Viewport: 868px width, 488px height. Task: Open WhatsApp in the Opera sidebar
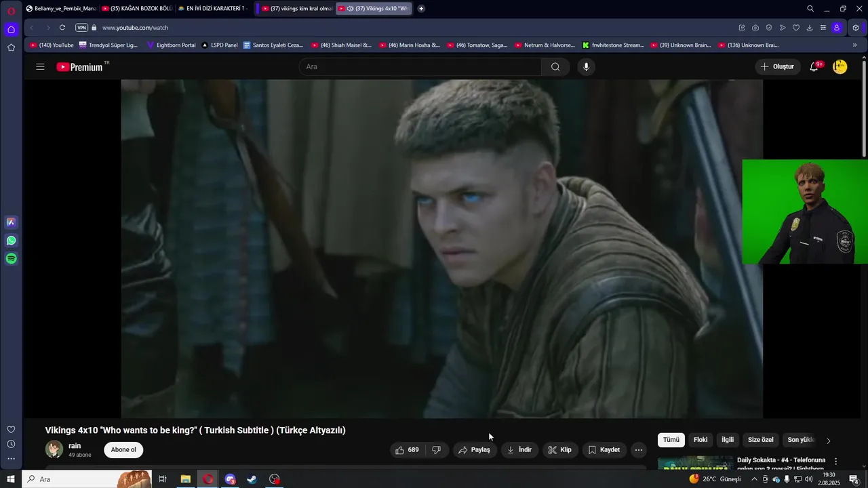click(x=11, y=241)
